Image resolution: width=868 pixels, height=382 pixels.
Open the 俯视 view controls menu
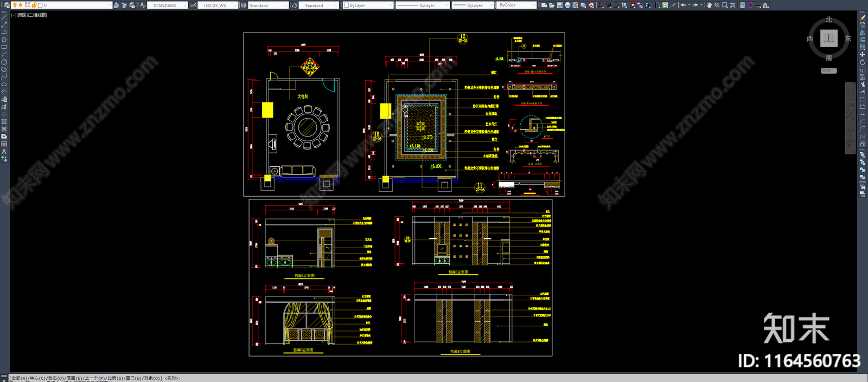(22, 15)
